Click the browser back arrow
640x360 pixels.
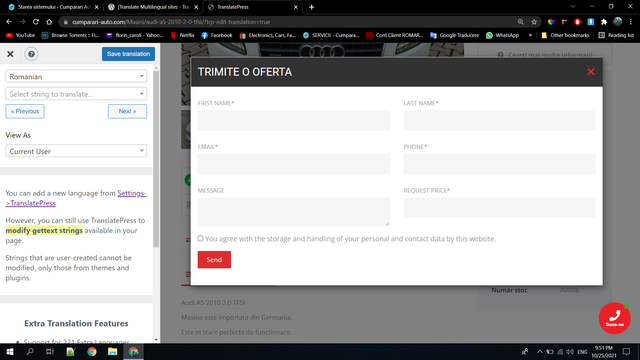click(x=9, y=22)
